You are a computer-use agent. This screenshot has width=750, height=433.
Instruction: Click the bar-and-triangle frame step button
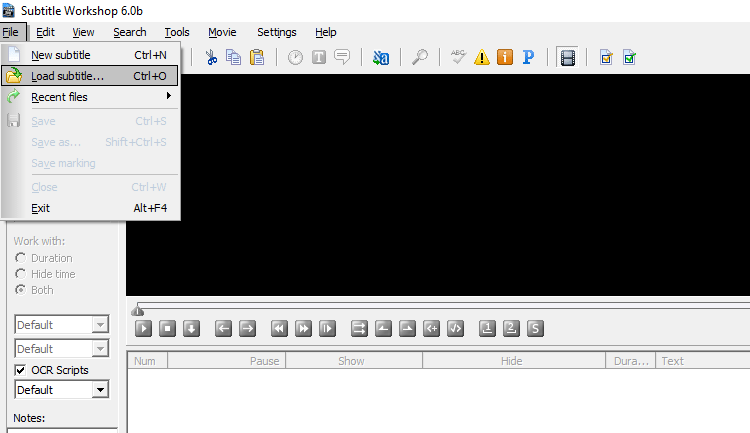[x=327, y=329]
